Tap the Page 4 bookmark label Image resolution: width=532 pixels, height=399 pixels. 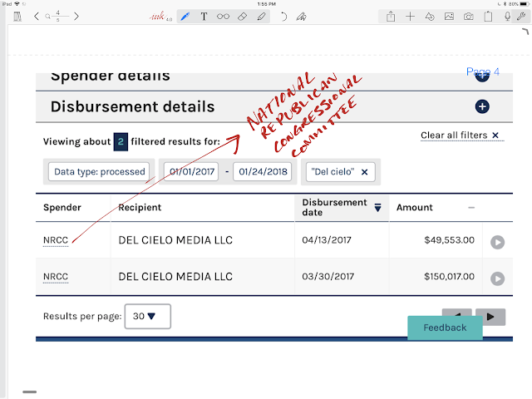pos(482,71)
